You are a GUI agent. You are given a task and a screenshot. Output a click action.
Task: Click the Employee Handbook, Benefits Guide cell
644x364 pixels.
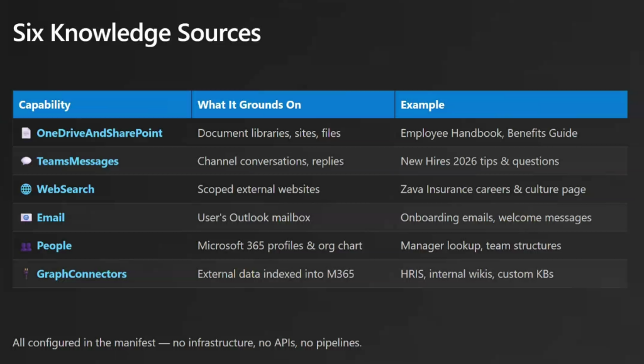(x=489, y=134)
